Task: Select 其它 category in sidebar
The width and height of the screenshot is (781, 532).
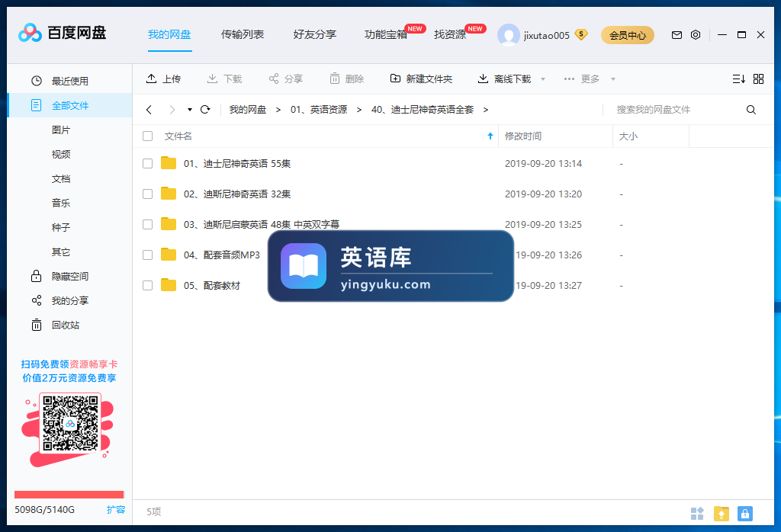Action: point(61,252)
